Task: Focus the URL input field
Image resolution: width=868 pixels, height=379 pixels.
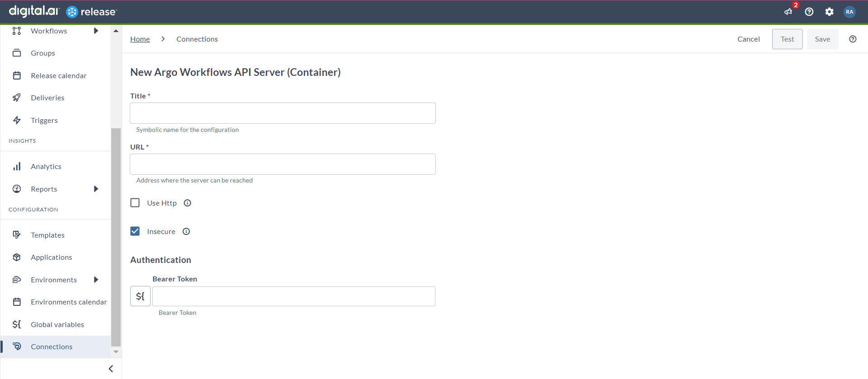Action: pos(283,164)
